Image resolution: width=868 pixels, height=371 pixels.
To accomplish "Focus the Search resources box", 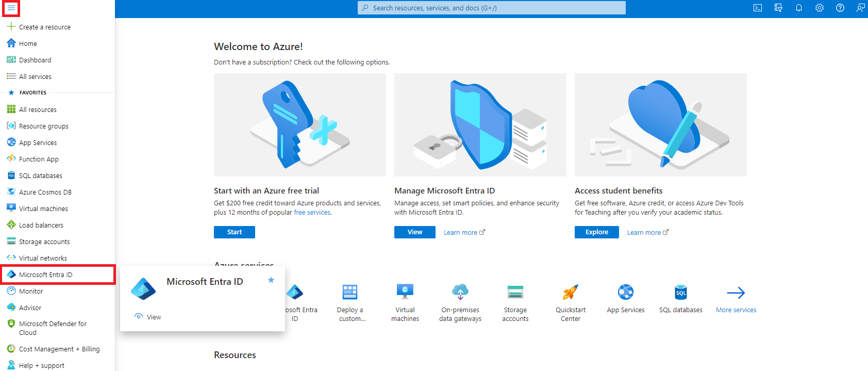I will (x=492, y=8).
